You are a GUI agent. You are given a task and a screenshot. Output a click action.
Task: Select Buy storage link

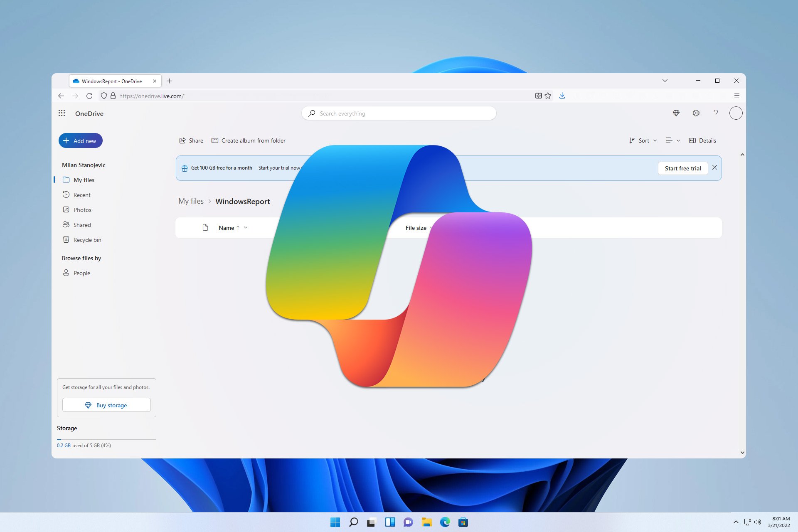106,405
